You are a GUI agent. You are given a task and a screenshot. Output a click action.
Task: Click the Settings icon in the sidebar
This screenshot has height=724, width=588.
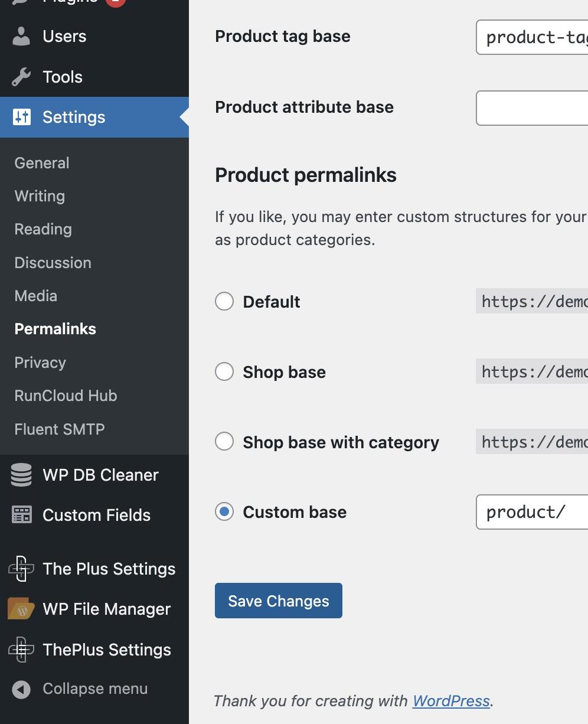pos(21,117)
